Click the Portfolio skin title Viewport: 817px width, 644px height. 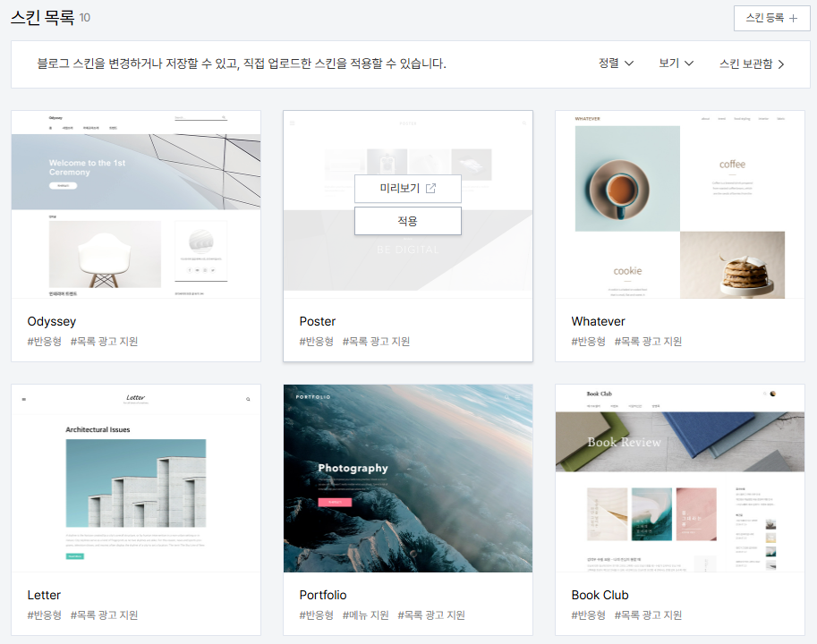click(322, 595)
